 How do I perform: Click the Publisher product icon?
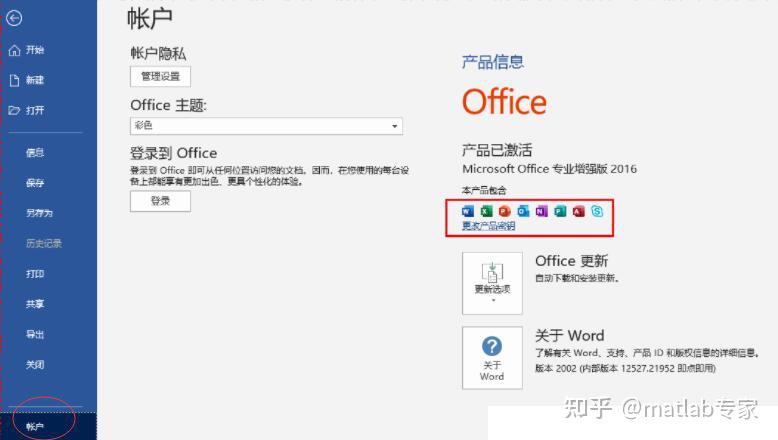(560, 211)
